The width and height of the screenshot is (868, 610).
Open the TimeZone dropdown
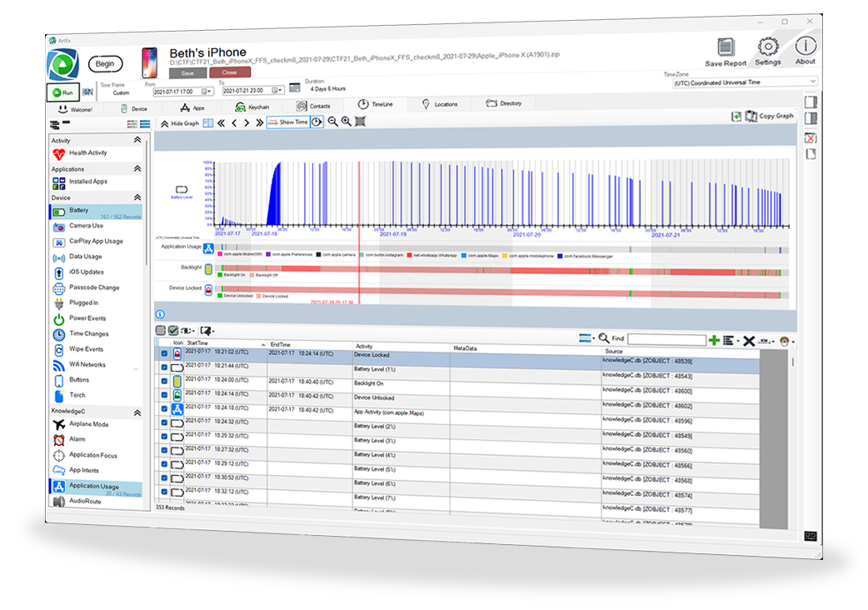point(744,82)
